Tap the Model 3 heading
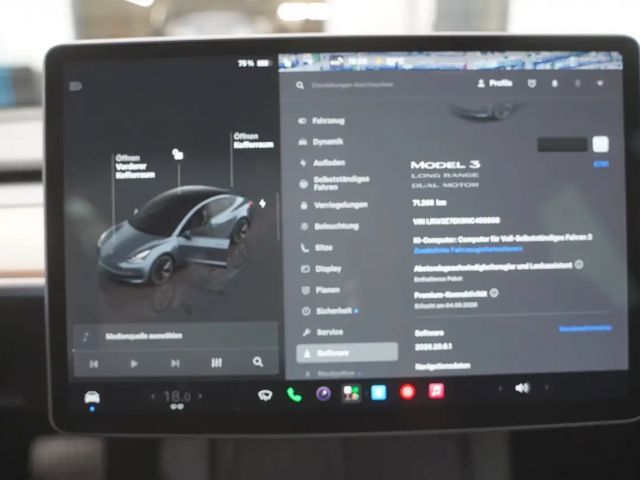 [445, 165]
